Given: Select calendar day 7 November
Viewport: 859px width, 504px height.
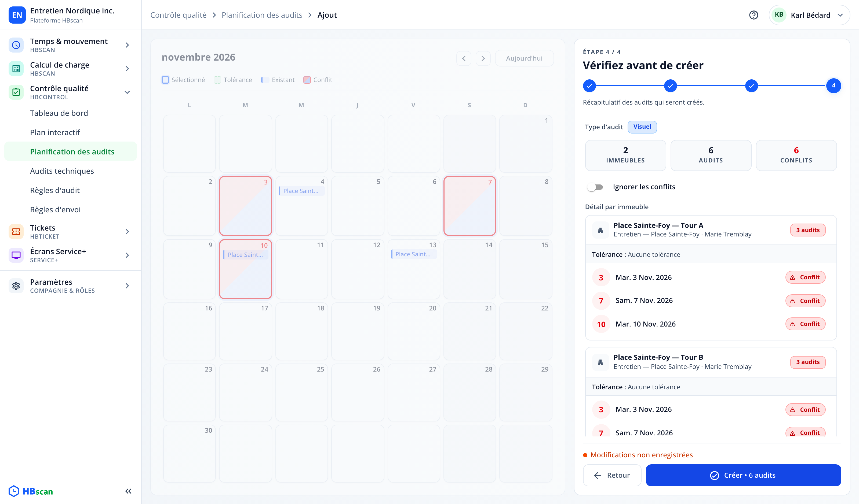Looking at the screenshot, I should pyautogui.click(x=469, y=206).
